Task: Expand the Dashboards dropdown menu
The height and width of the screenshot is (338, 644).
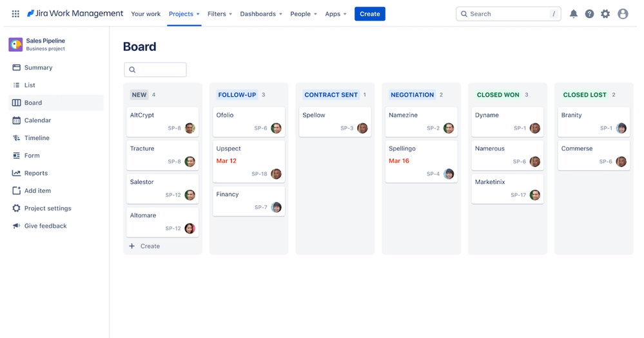Action: (261, 14)
